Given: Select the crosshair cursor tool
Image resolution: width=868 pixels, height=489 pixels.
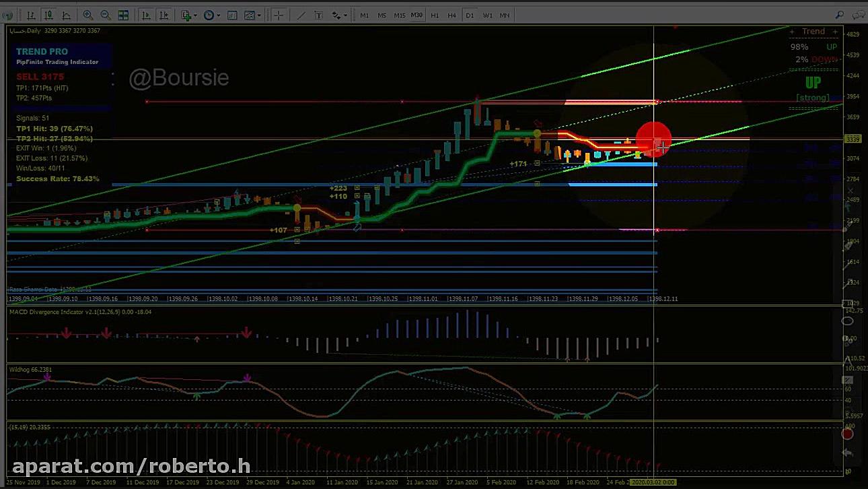Looking at the screenshot, I should pos(278,15).
